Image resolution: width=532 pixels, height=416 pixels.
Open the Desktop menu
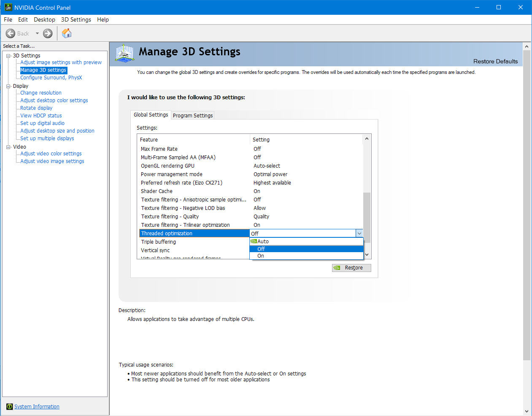[44, 19]
